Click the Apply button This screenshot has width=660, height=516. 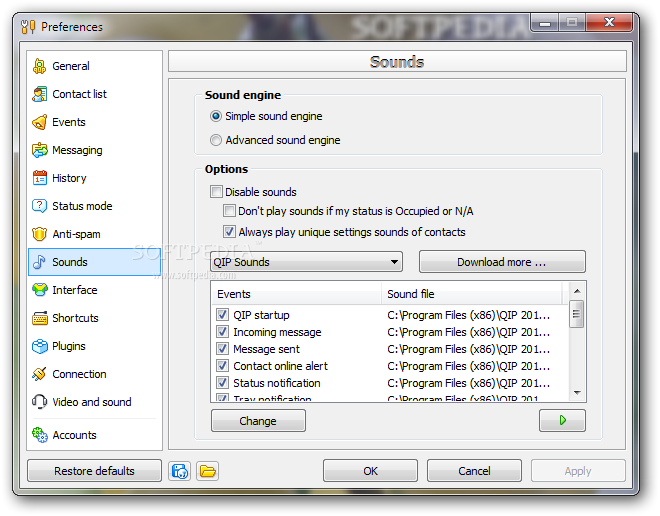(x=578, y=471)
